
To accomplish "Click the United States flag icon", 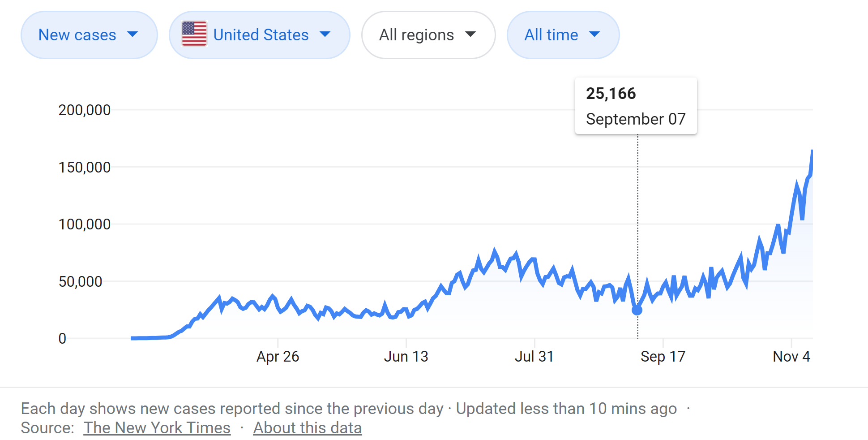I will [x=194, y=35].
